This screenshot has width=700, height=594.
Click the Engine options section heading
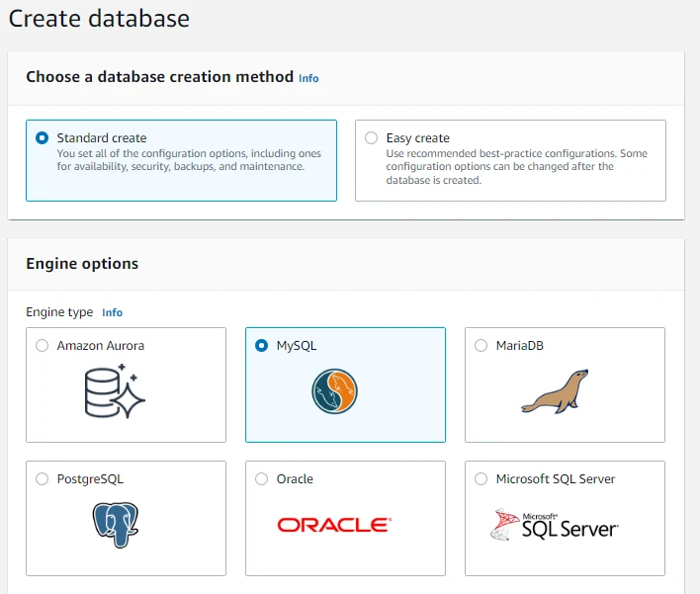pos(82,264)
